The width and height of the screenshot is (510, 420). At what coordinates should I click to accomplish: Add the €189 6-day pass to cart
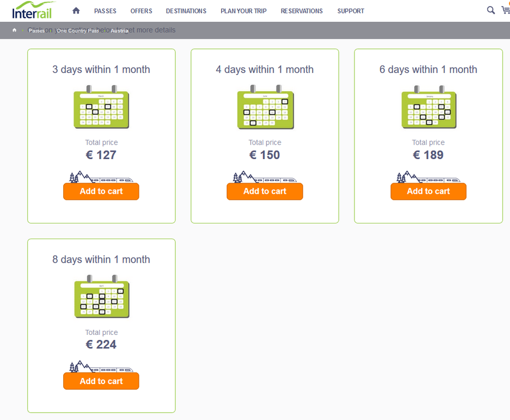(x=428, y=192)
